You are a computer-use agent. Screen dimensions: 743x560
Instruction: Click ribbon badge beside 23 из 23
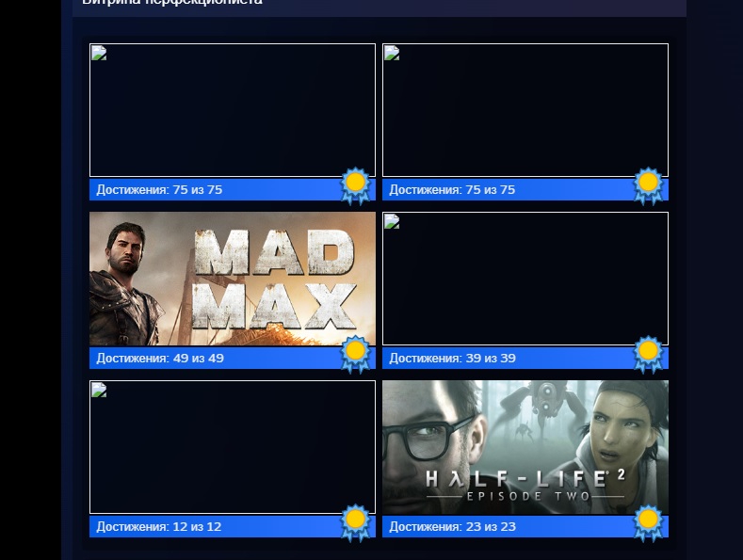coord(648,523)
